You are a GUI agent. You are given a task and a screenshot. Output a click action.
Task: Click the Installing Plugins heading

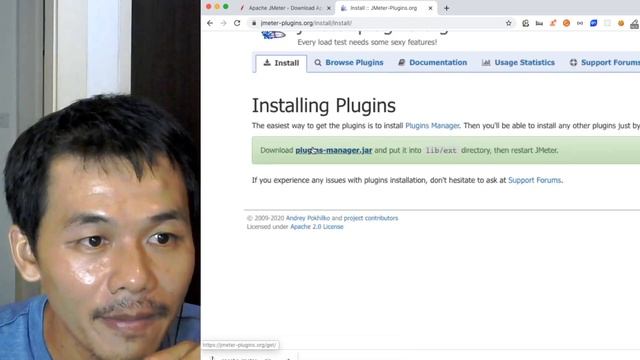point(324,106)
